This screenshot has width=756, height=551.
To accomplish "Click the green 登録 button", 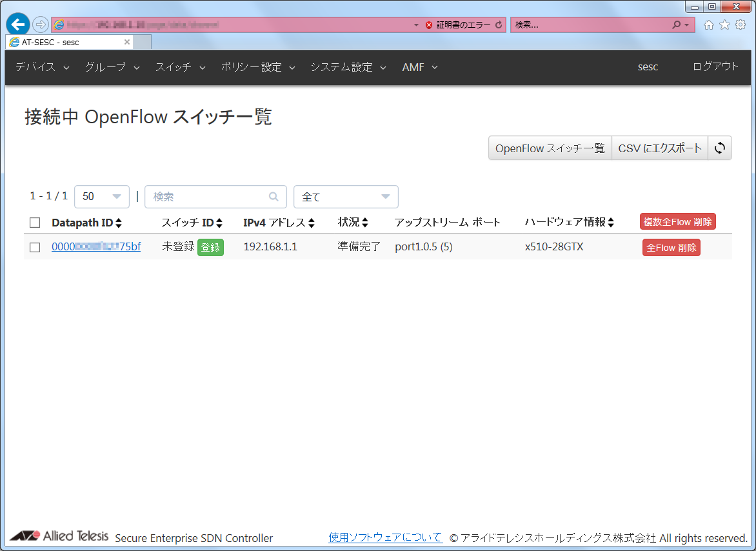I will pyautogui.click(x=210, y=247).
